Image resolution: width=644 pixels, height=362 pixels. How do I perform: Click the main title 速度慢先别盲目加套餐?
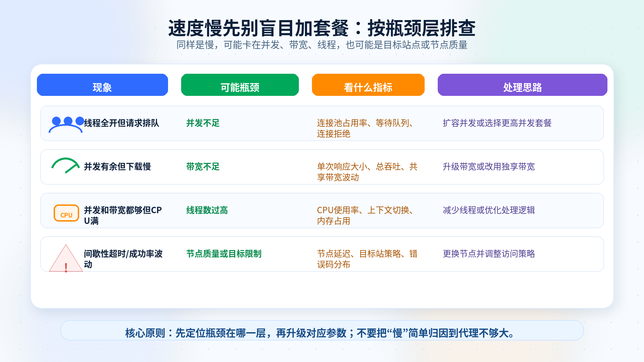coord(259,28)
